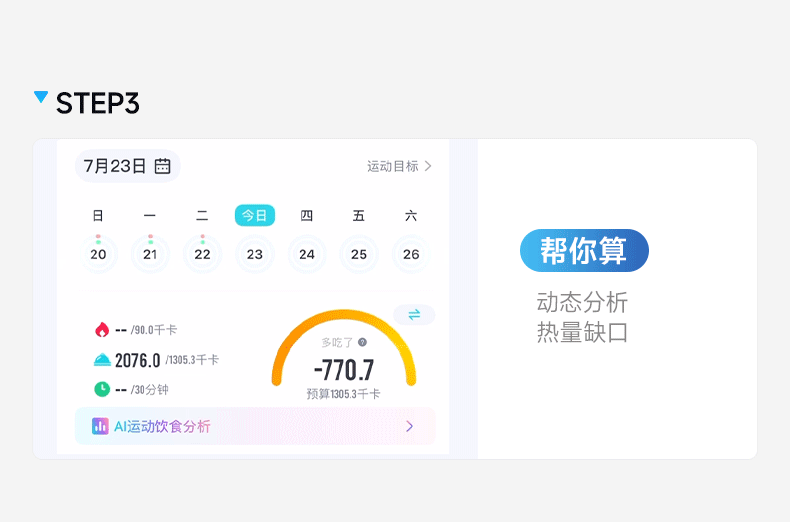Open the calendar icon next to 7月23日
Image resolution: width=790 pixels, height=522 pixels.
(x=162, y=166)
